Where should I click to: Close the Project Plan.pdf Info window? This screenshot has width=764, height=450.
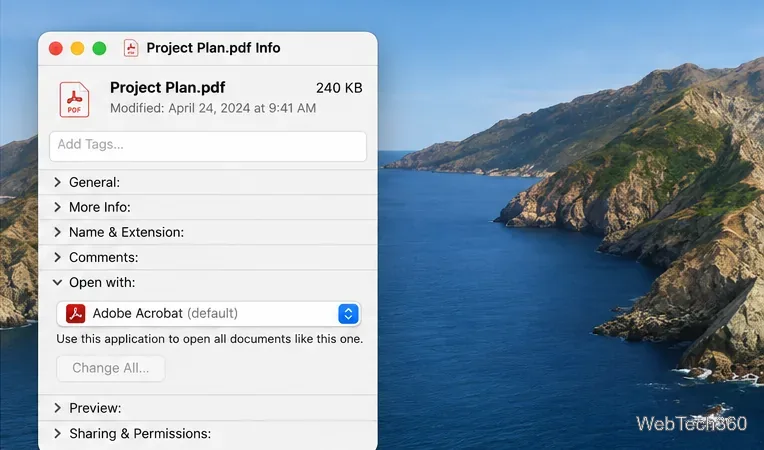click(56, 48)
